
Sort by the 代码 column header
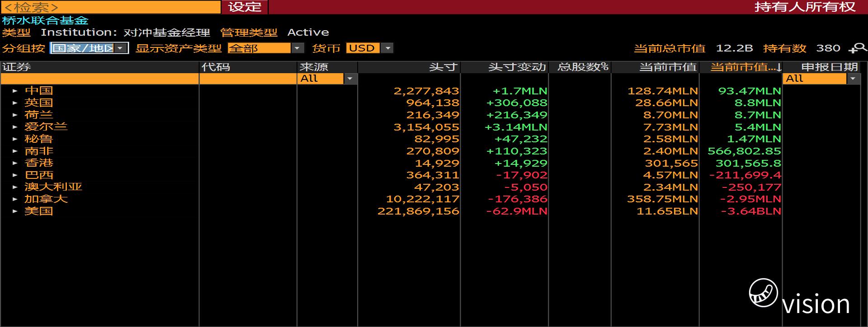click(x=248, y=67)
